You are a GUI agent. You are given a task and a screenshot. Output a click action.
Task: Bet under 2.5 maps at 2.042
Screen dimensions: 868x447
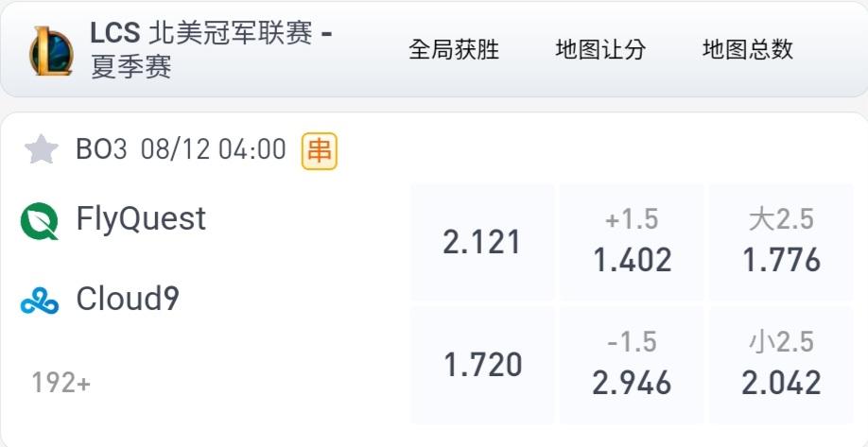pos(781,365)
